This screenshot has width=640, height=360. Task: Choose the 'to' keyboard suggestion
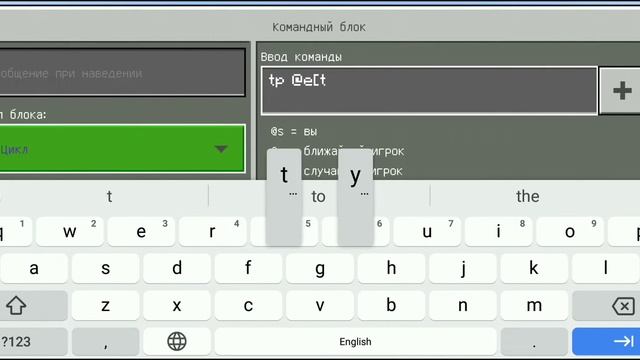[319, 196]
